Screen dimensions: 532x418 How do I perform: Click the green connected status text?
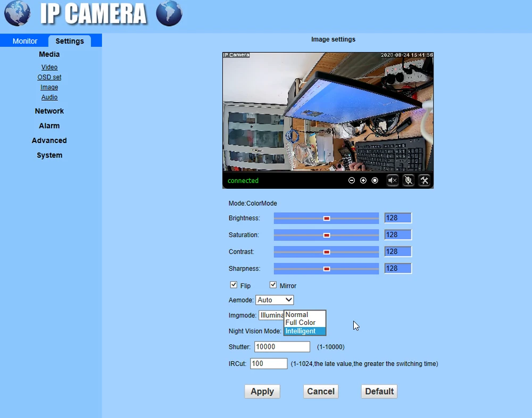[243, 180]
